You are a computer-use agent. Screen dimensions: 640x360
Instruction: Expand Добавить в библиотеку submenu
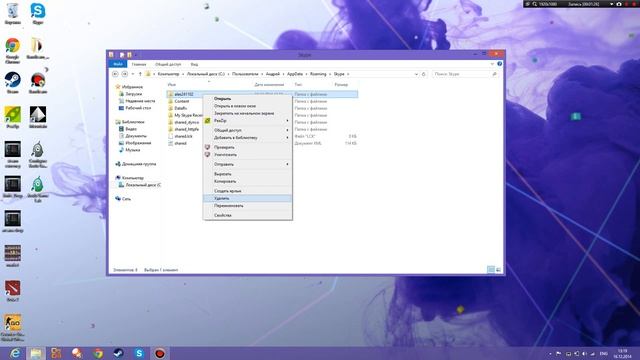247,138
